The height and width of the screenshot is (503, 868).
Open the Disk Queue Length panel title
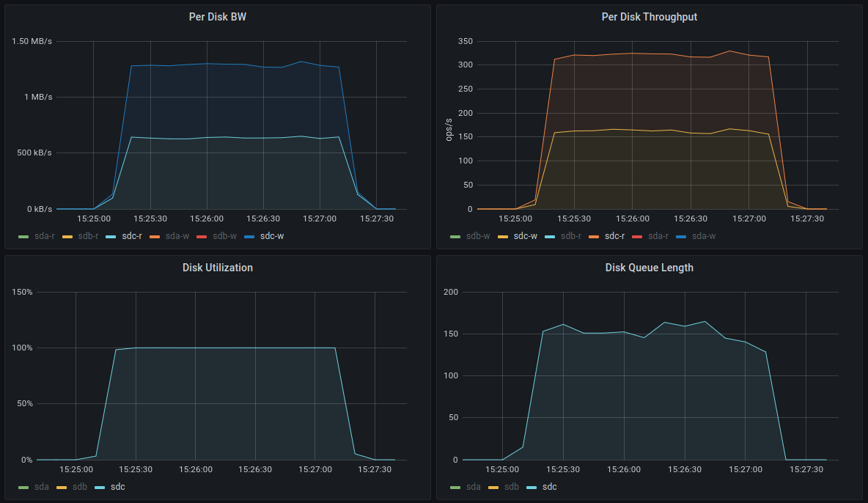pos(650,268)
